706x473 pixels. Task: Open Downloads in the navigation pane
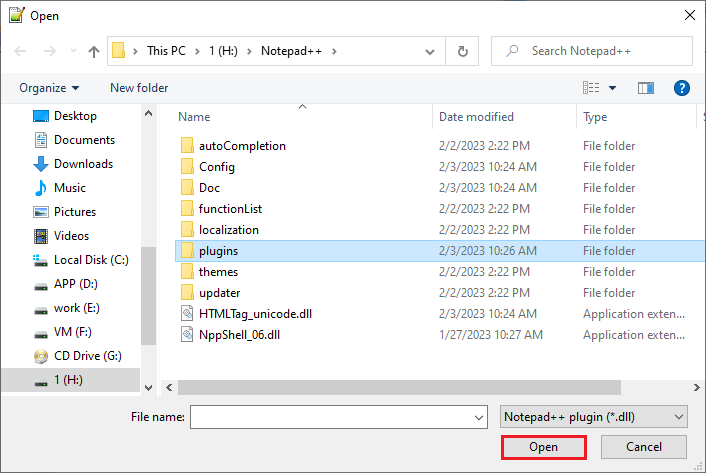coord(83,164)
